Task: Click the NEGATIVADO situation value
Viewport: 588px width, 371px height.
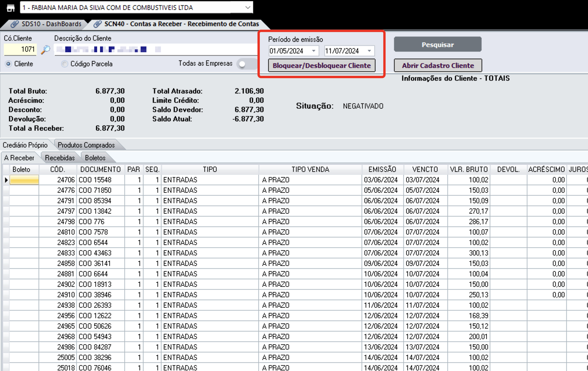Action: 363,106
